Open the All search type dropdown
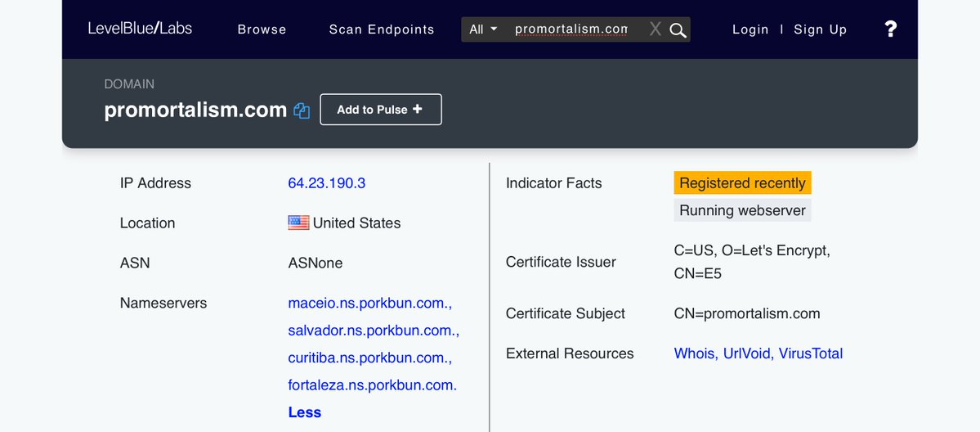 click(483, 29)
